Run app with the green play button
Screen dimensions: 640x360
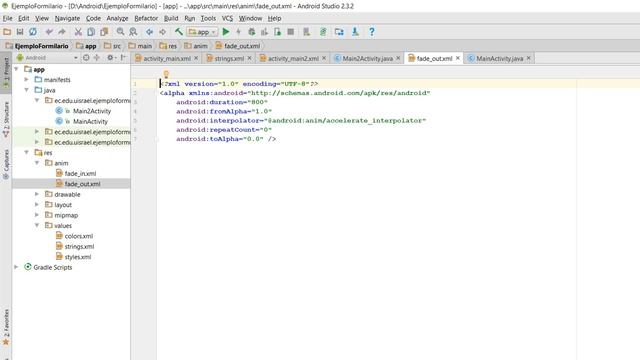coord(226,32)
